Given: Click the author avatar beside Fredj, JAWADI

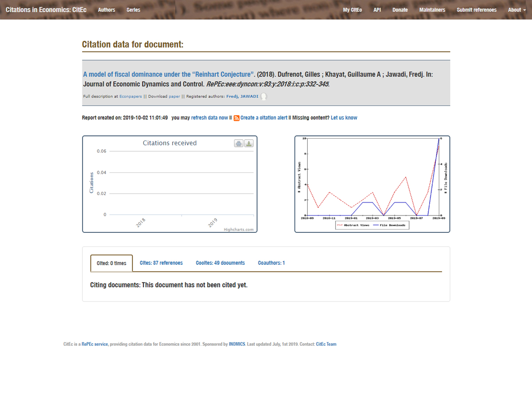Looking at the screenshot, I should click(264, 97).
